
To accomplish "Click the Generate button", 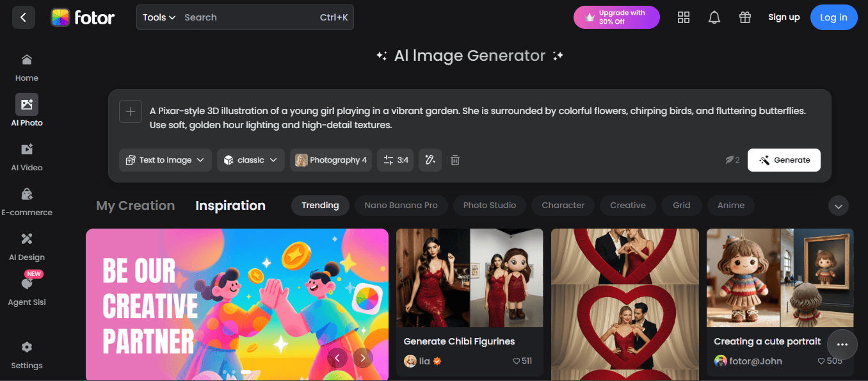I will point(784,159).
